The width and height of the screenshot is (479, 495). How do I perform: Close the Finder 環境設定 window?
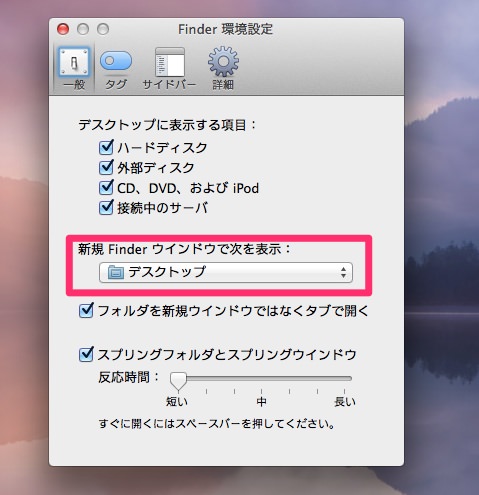click(63, 29)
